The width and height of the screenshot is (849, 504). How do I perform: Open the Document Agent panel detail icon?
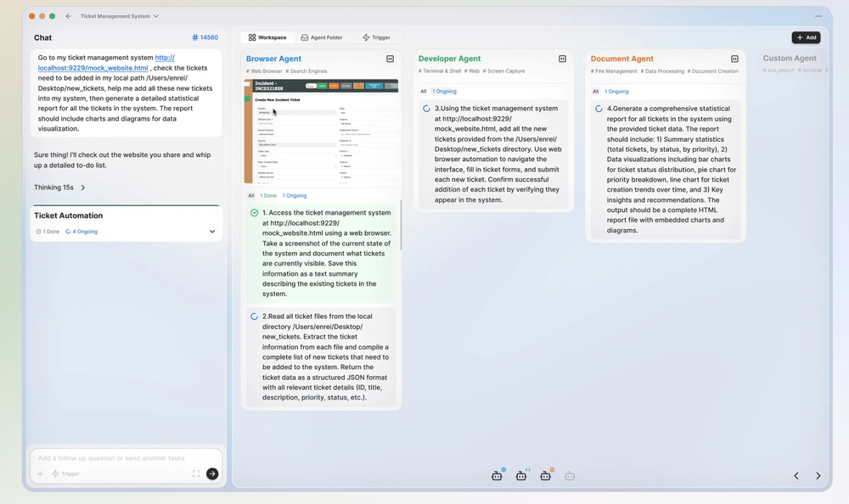point(734,59)
